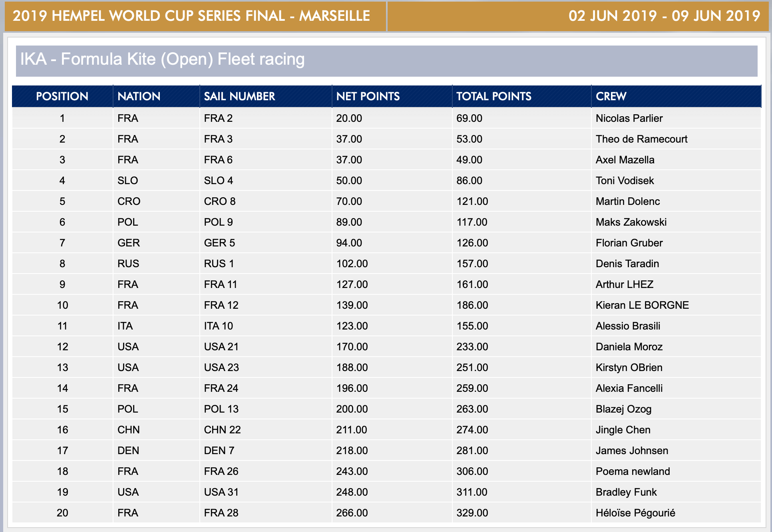Select crew name Daniela Moroz
Viewport: 772px width, 532px height.
point(629,347)
